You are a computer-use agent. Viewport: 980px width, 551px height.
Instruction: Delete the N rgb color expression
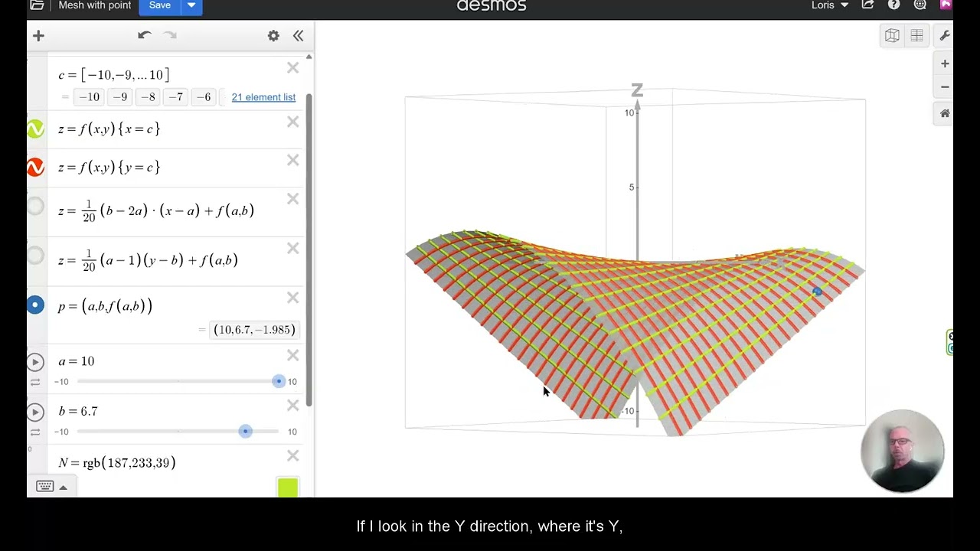(292, 455)
